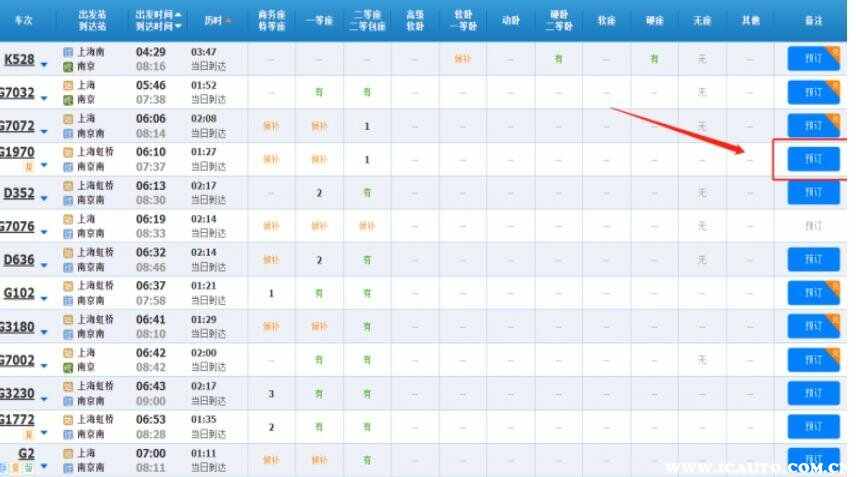Expand stop details arrow next to G102
856x477 pixels.
(44, 299)
